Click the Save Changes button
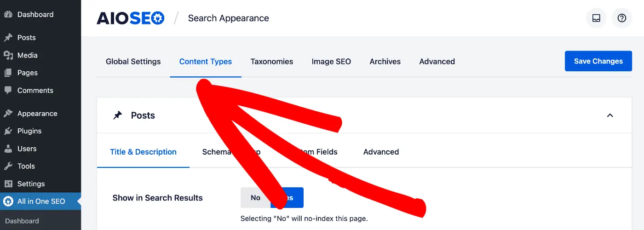Screen dimensions: 644x230 (598, 61)
